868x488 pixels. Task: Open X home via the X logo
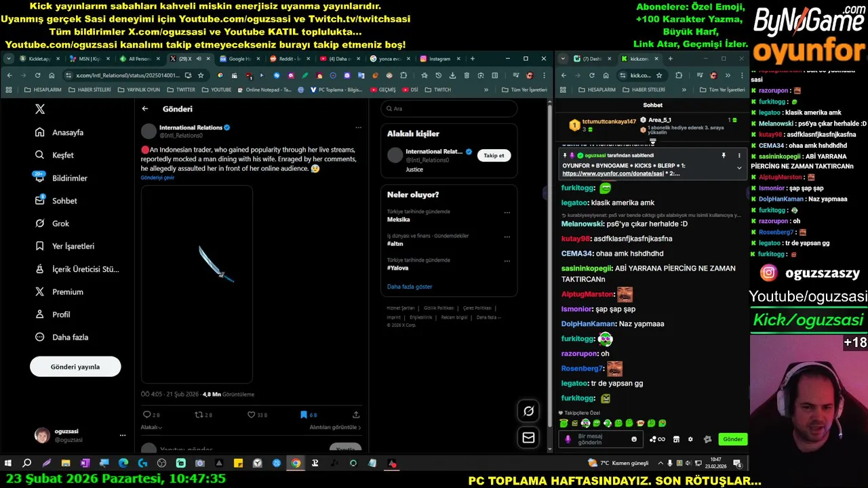pos(40,109)
